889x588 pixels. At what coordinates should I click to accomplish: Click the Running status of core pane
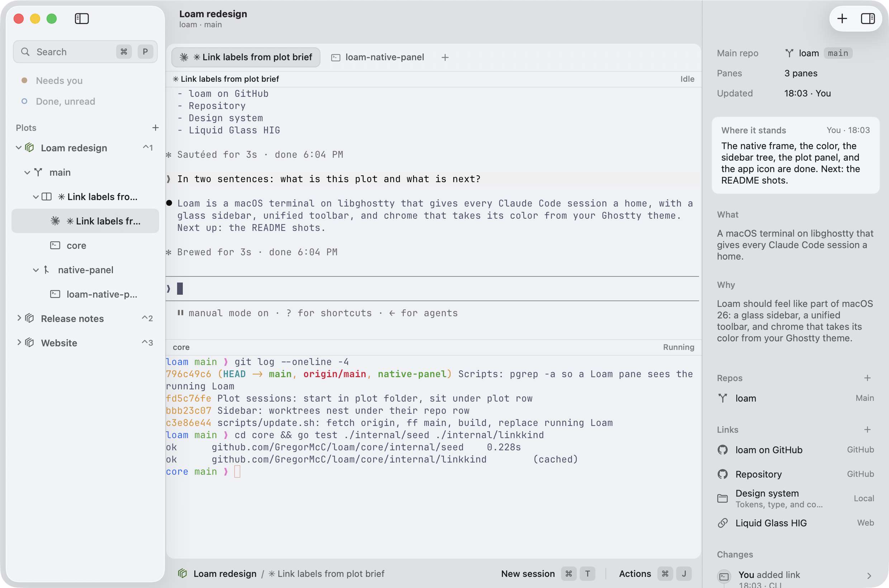(x=679, y=347)
